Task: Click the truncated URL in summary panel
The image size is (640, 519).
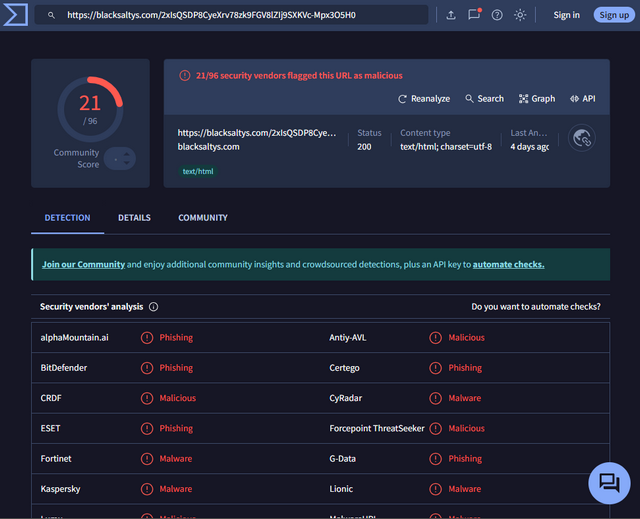Action: (x=257, y=133)
